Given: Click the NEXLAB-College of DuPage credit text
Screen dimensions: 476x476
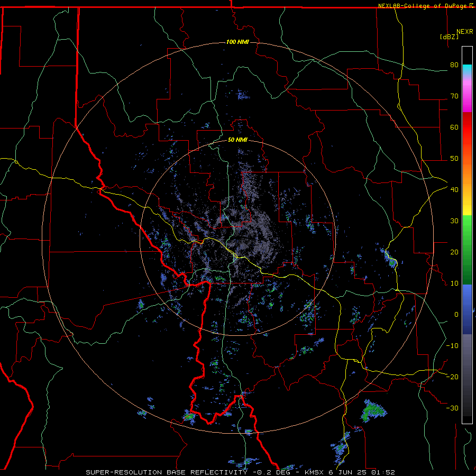Looking at the screenshot, I should pos(423,6).
